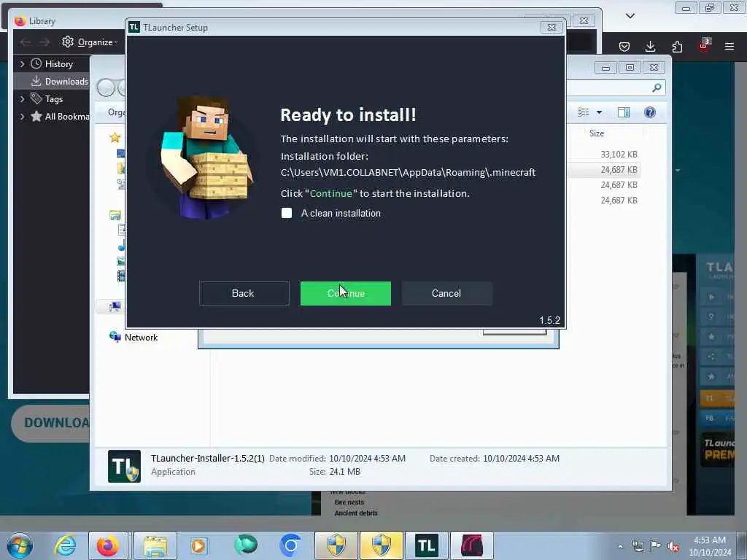
Task: Sort files by Size column
Action: [597, 133]
